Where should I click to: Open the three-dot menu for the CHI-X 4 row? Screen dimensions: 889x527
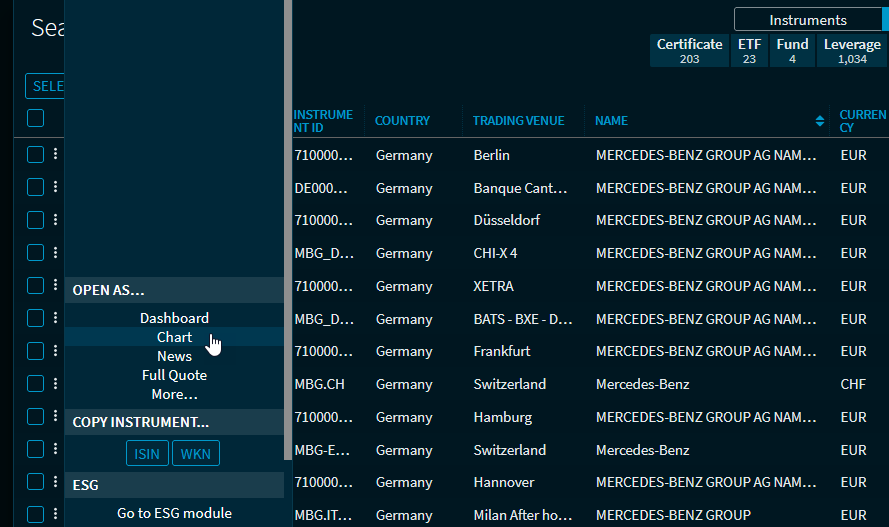tap(56, 253)
